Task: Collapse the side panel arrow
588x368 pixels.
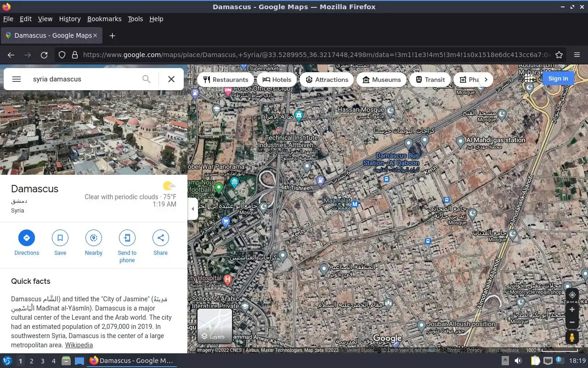Action: [193, 208]
